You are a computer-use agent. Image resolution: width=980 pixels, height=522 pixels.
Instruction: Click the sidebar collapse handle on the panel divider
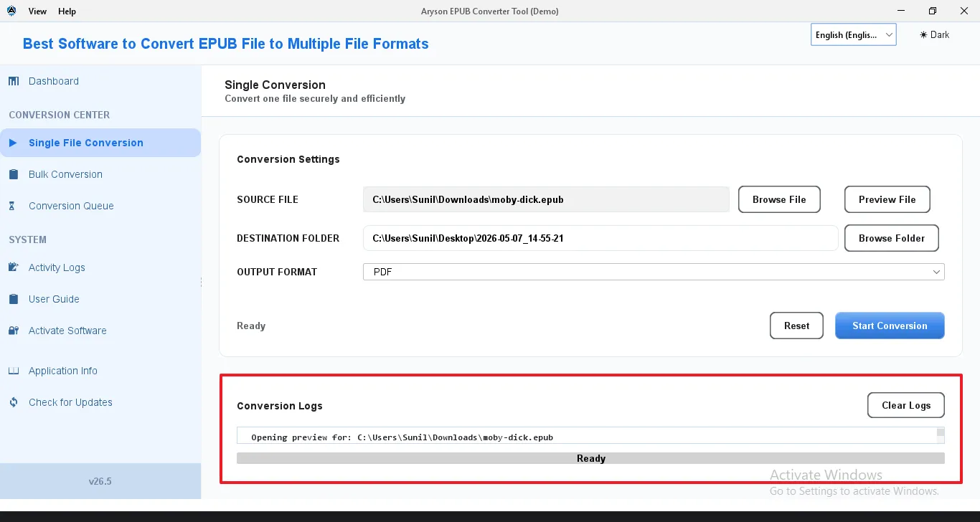(202, 282)
